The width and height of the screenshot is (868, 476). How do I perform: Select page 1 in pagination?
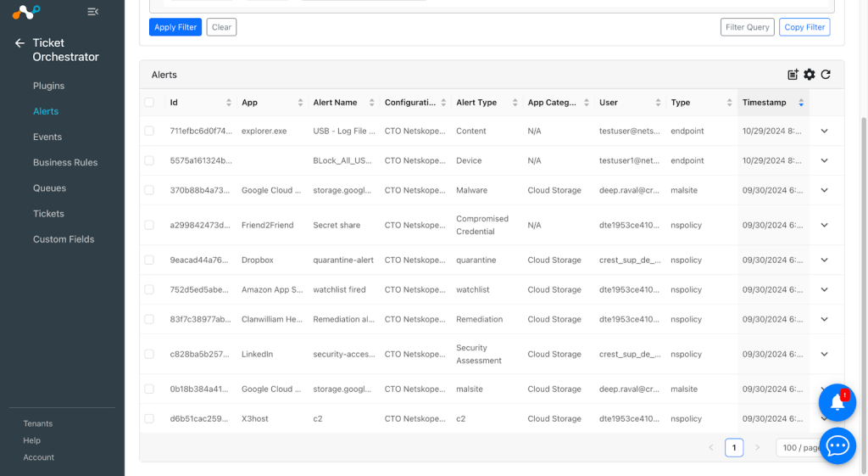click(734, 447)
